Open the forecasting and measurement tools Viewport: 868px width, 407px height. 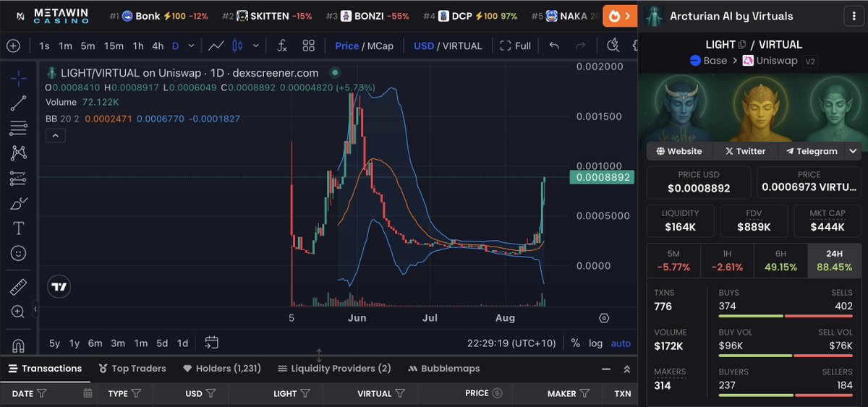click(19, 179)
